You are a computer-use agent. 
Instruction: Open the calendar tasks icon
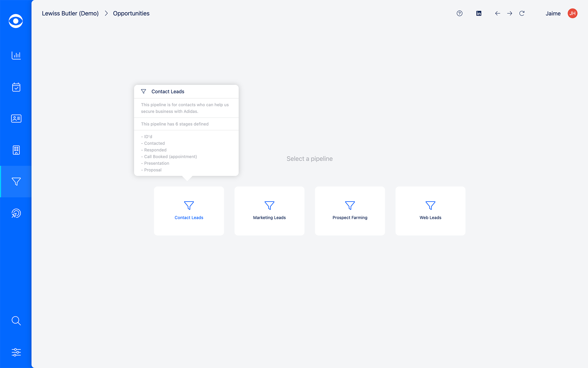coord(16,87)
